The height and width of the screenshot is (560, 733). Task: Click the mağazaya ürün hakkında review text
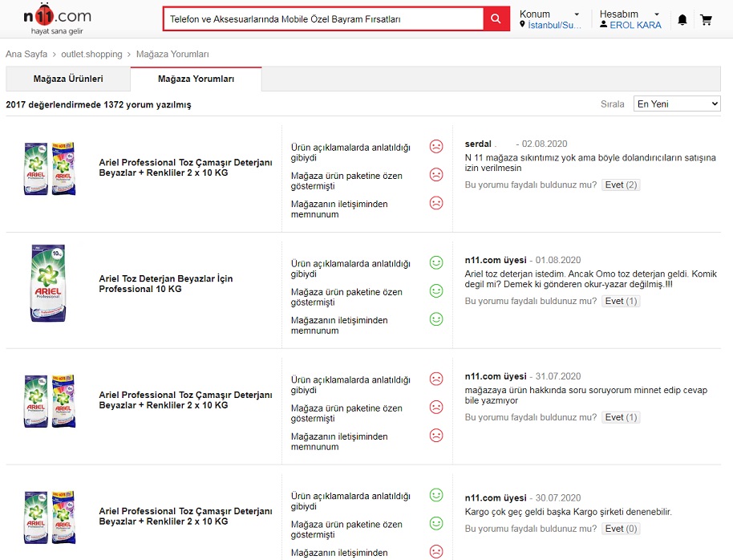coord(585,396)
